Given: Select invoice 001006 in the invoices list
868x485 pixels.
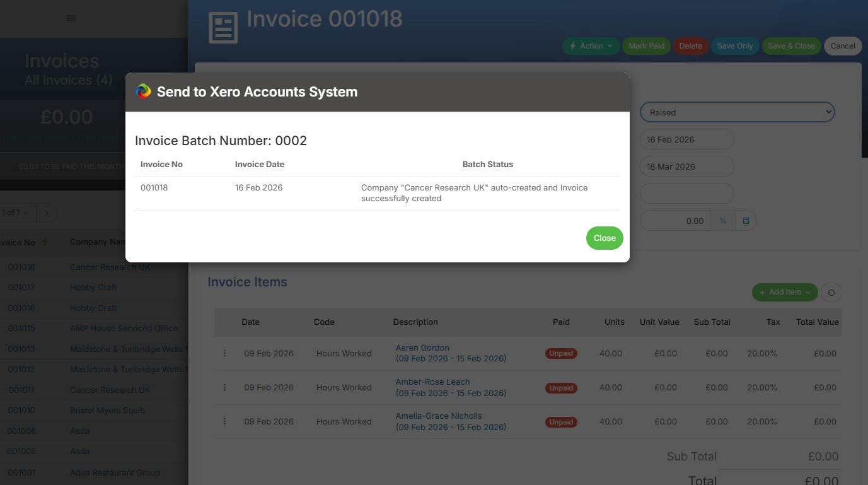Looking at the screenshot, I should [x=21, y=431].
